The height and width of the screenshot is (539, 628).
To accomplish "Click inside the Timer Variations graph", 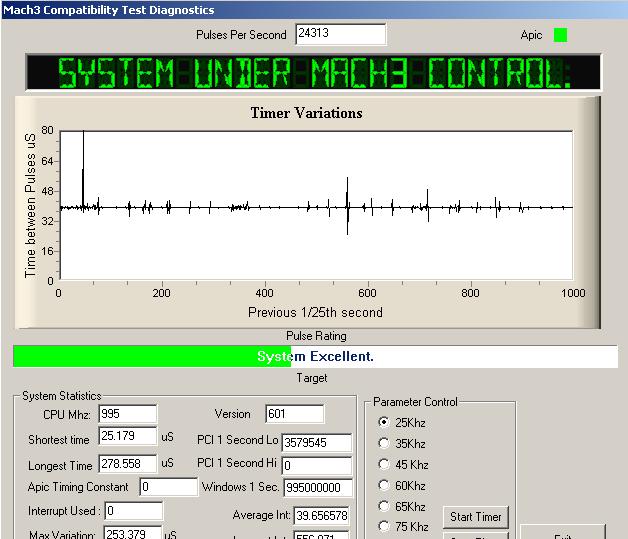I will tap(315, 205).
